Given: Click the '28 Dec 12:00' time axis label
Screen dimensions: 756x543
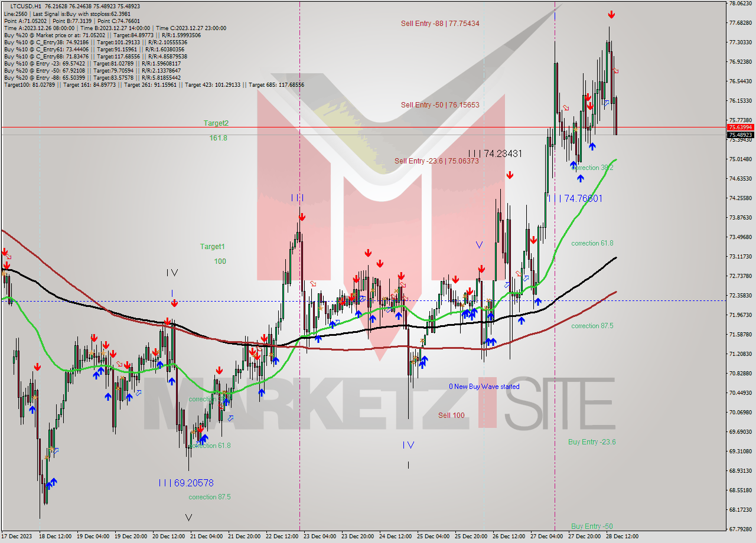Looking at the screenshot, I should 622,537.
